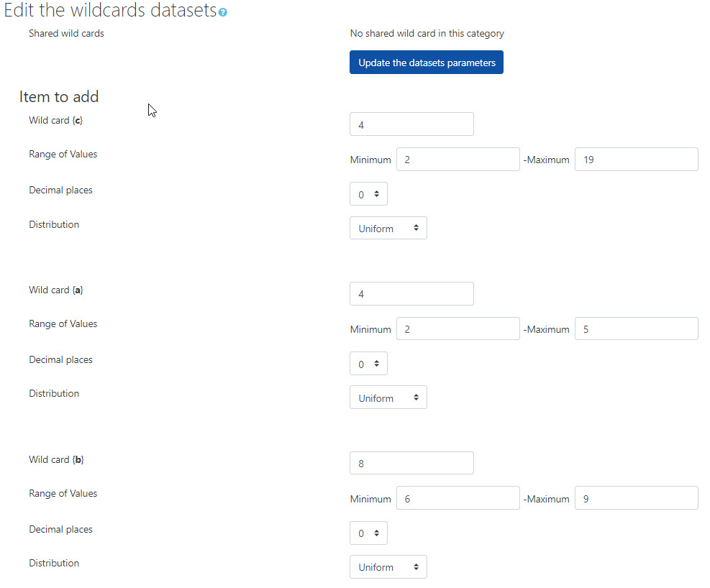Click Minimum range field for wild card {a}
Image resolution: width=710 pixels, height=588 pixels.
tap(458, 329)
